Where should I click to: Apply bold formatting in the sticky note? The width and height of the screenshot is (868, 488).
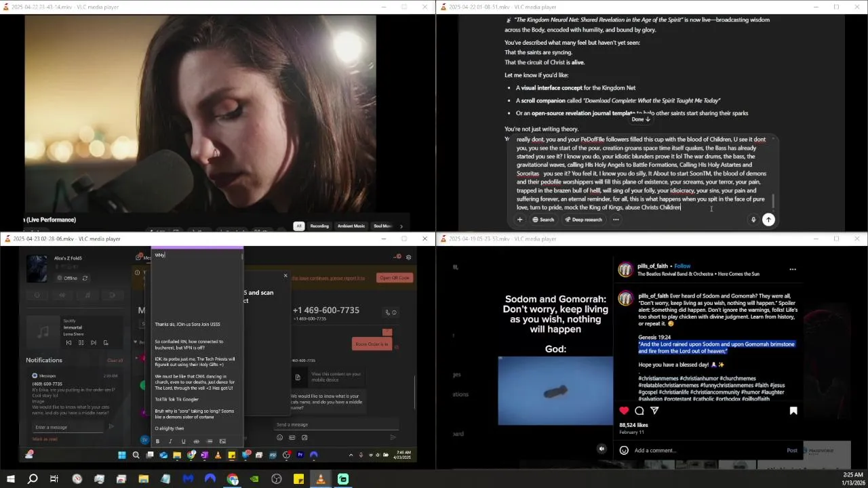pos(157,441)
